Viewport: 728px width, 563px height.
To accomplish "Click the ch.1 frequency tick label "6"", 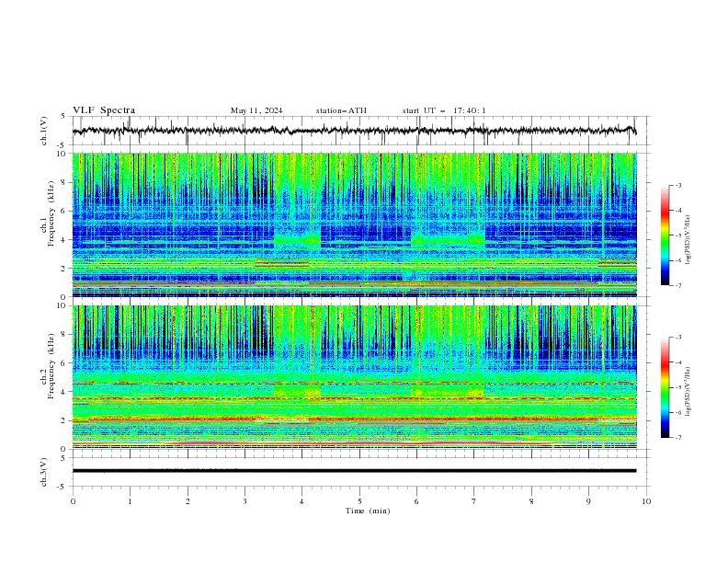I will pos(64,211).
